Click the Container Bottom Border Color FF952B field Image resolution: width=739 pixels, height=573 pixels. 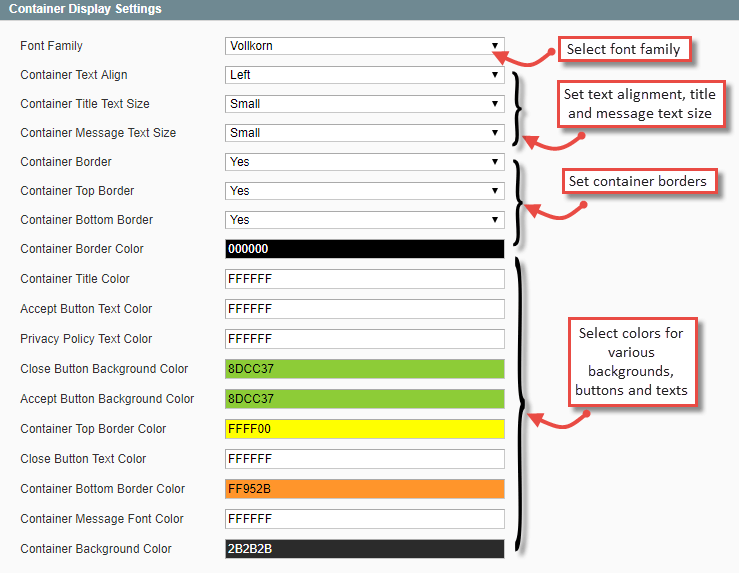click(365, 489)
